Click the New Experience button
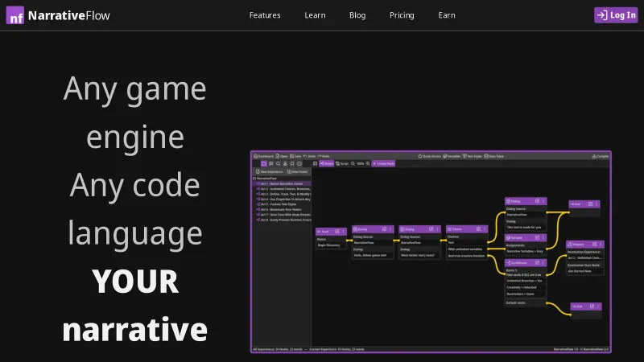 click(270, 172)
